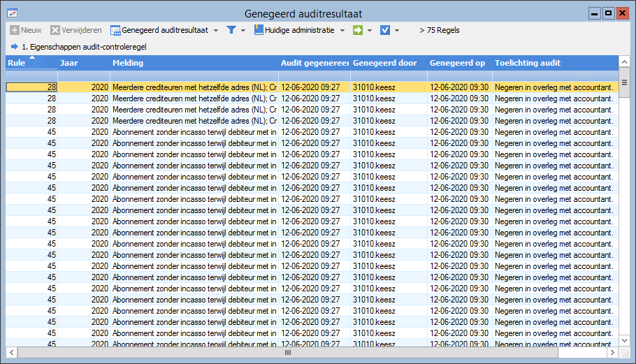Screen dimensions: 636x364
Task: Click the Genegeerd auditresultaat view icon
Action: pyautogui.click(x=115, y=30)
